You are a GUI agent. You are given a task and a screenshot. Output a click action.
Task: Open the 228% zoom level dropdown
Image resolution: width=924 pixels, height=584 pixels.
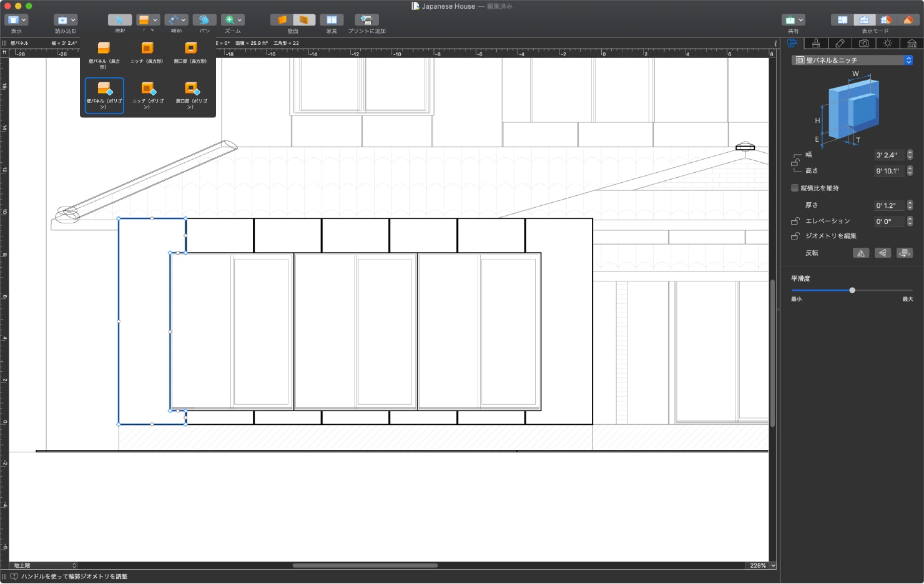tap(762, 565)
